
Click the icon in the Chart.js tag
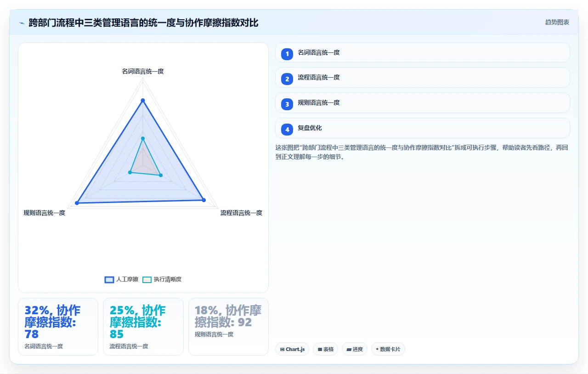[282, 350]
